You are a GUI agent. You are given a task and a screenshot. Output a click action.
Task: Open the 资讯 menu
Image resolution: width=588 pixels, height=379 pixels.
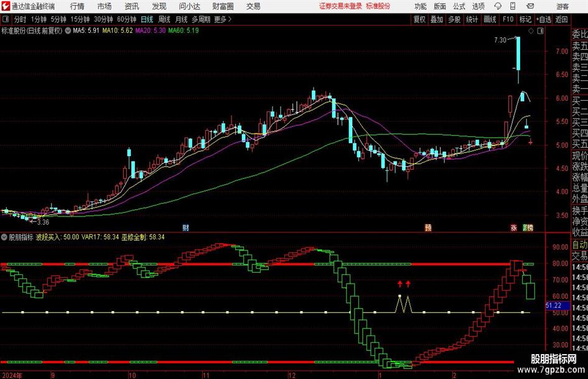pyautogui.click(x=132, y=6)
